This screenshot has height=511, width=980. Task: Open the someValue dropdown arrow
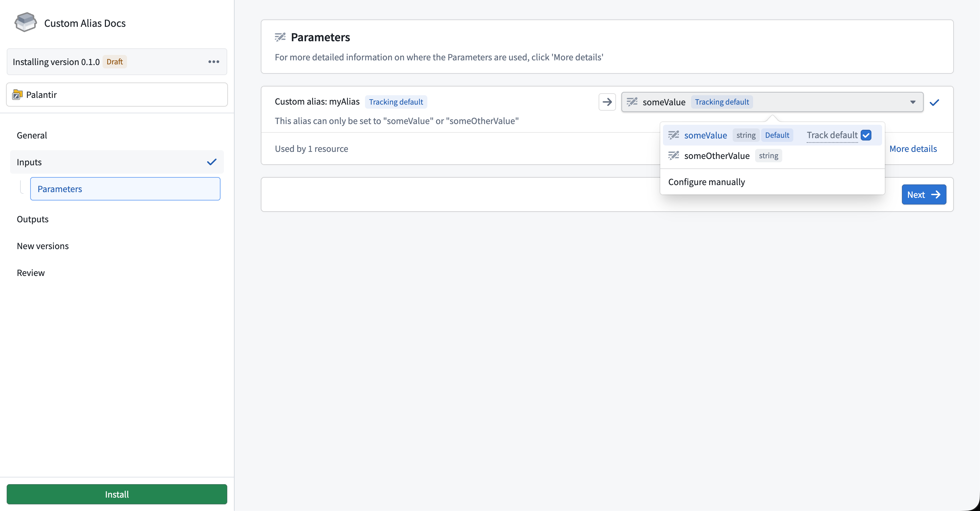[x=912, y=102]
